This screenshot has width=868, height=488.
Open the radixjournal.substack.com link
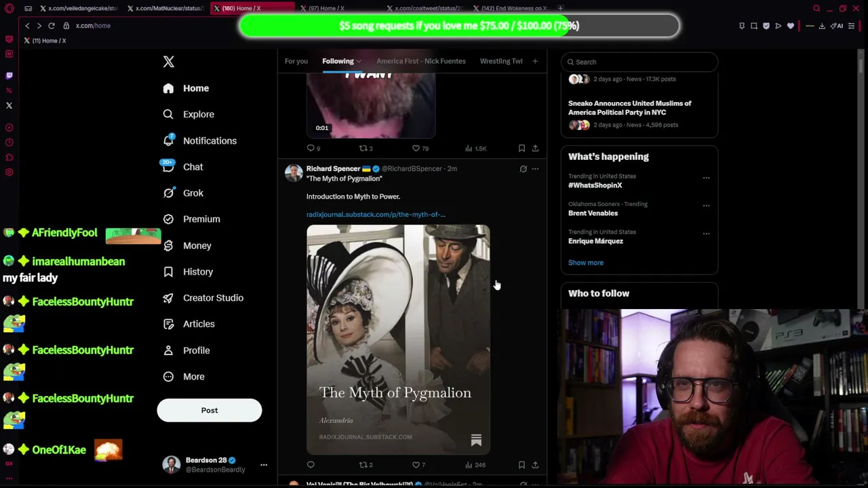tap(376, 214)
